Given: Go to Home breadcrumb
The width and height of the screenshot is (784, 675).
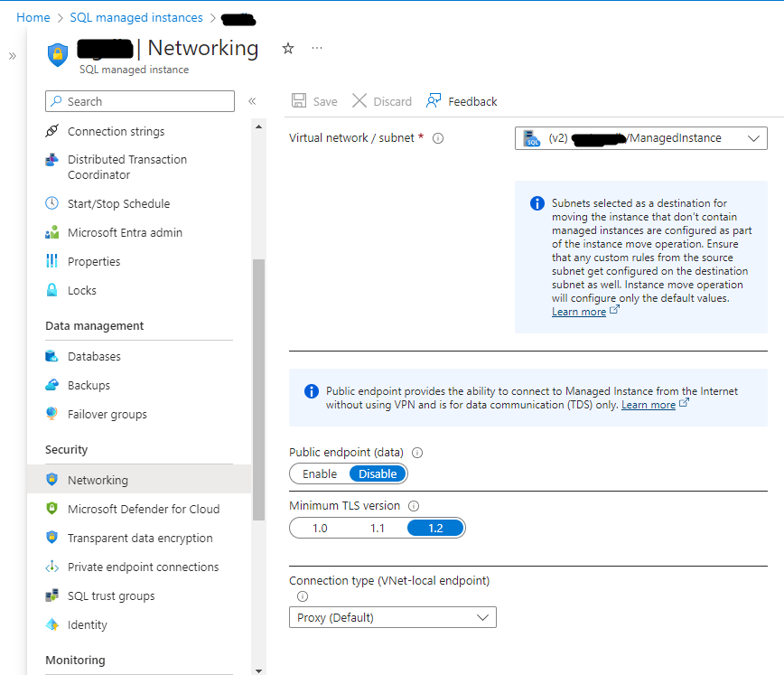Looking at the screenshot, I should (33, 17).
